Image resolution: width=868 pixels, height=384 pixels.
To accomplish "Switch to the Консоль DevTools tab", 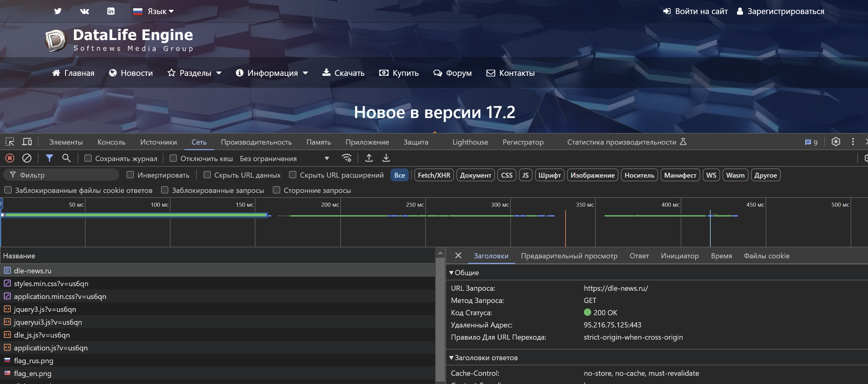I will coord(111,142).
